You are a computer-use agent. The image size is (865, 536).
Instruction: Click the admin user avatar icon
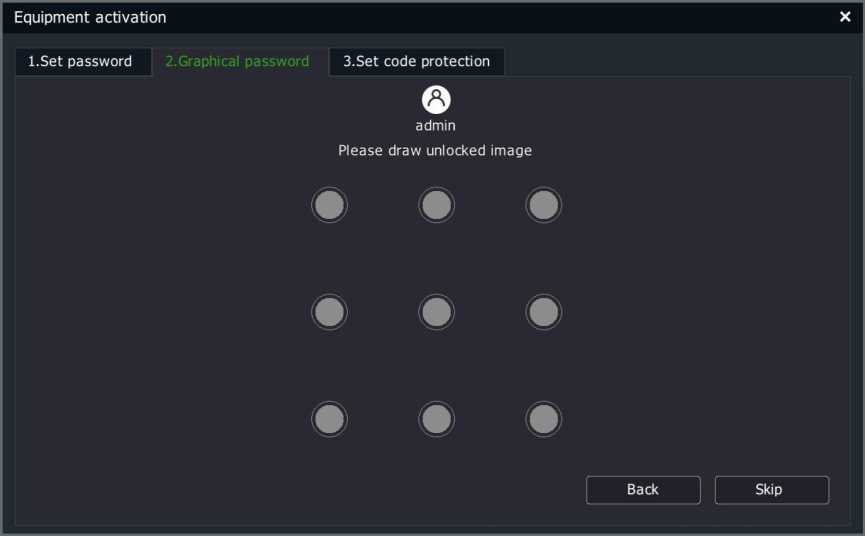pos(436,100)
